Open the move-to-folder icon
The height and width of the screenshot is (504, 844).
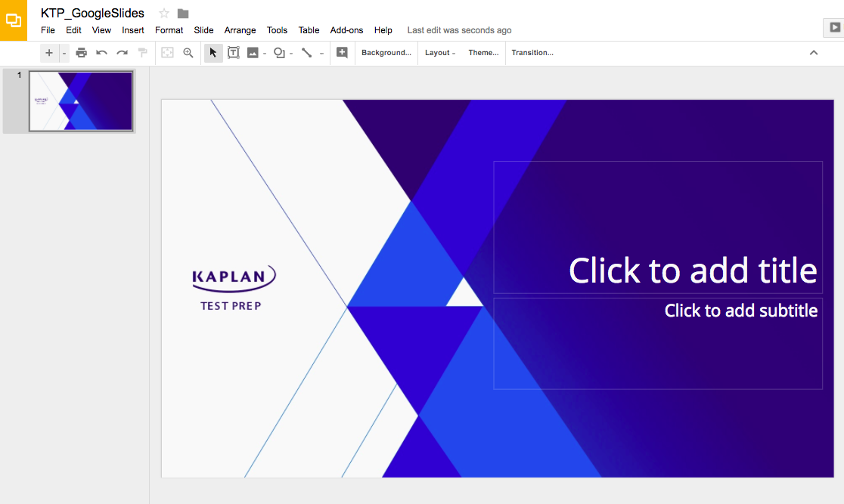[183, 13]
